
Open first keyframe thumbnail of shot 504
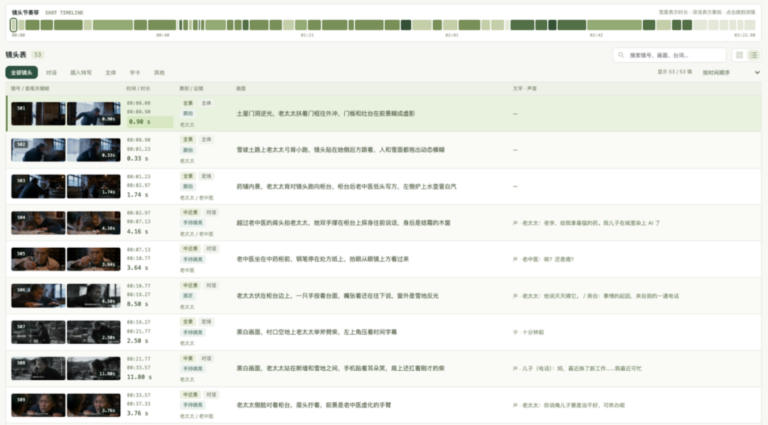38,223
